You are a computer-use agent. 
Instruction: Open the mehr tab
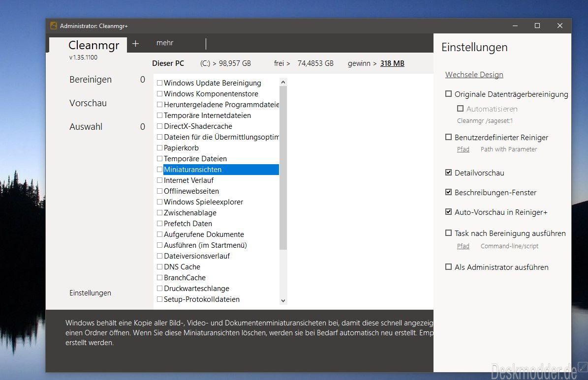165,43
